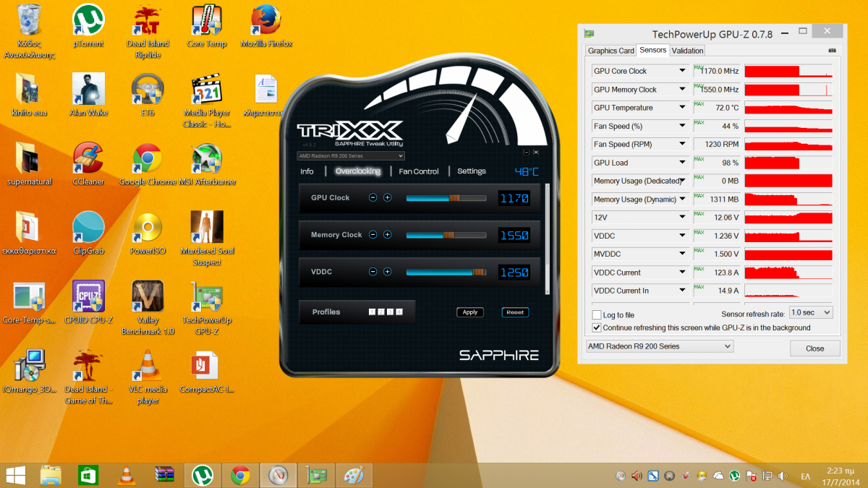Open the Sensor refresh rate combo box
The width and height of the screenshot is (868, 488).
(x=810, y=313)
